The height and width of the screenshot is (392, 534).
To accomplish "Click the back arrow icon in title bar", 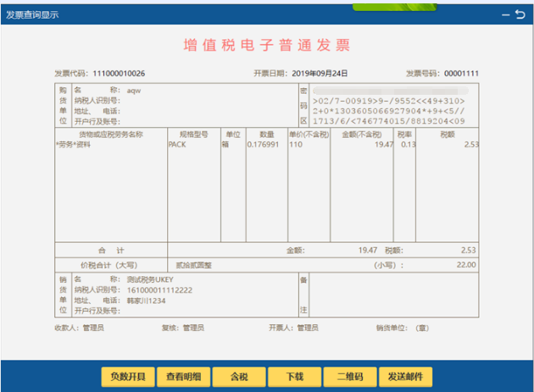I will 520,14.
